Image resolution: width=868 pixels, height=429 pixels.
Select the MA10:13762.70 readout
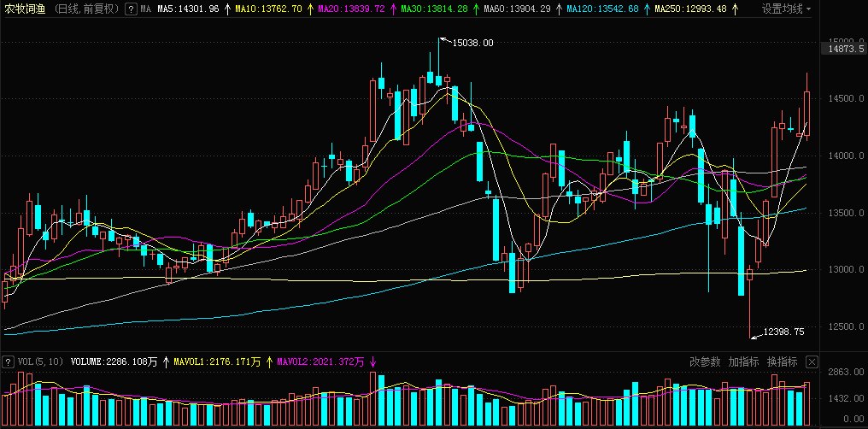(269, 9)
